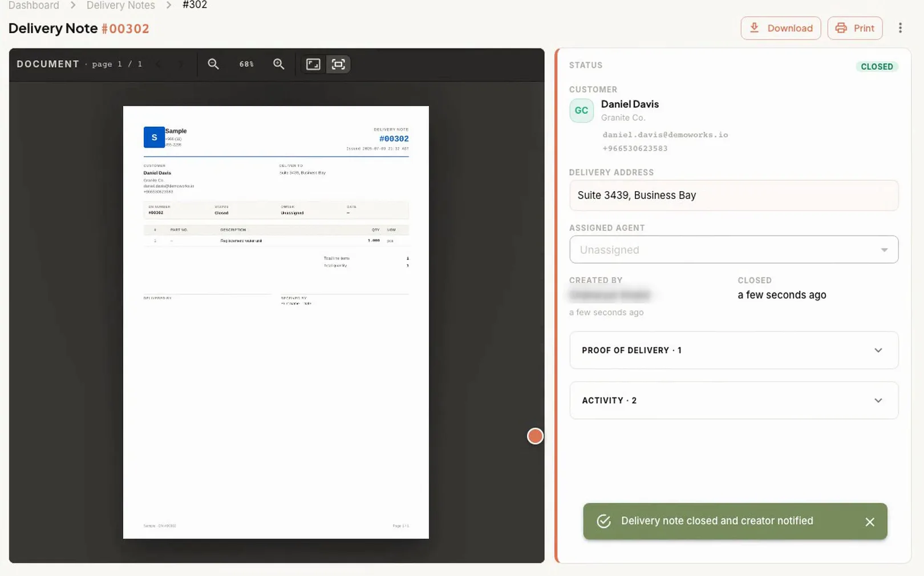Click the Granite Co. company name
The width and height of the screenshot is (924, 576).
(x=623, y=117)
